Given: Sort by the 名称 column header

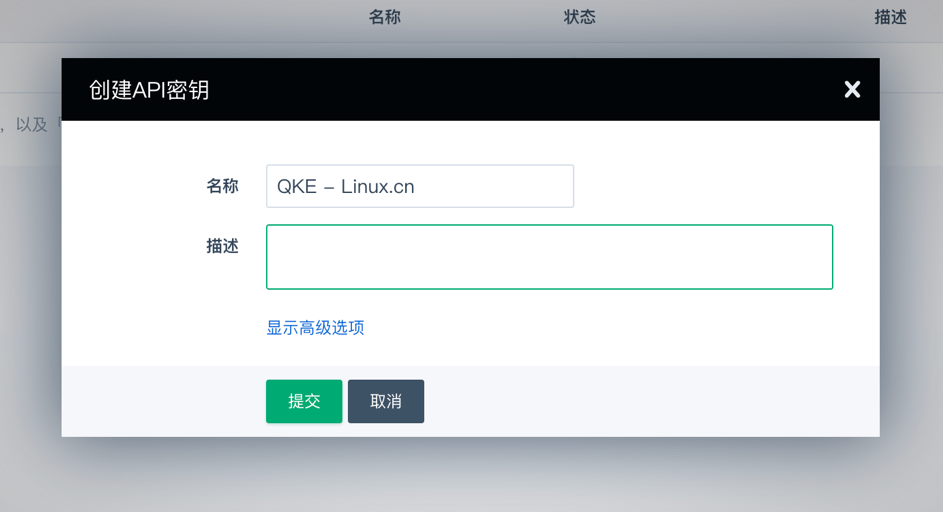Looking at the screenshot, I should [x=385, y=17].
